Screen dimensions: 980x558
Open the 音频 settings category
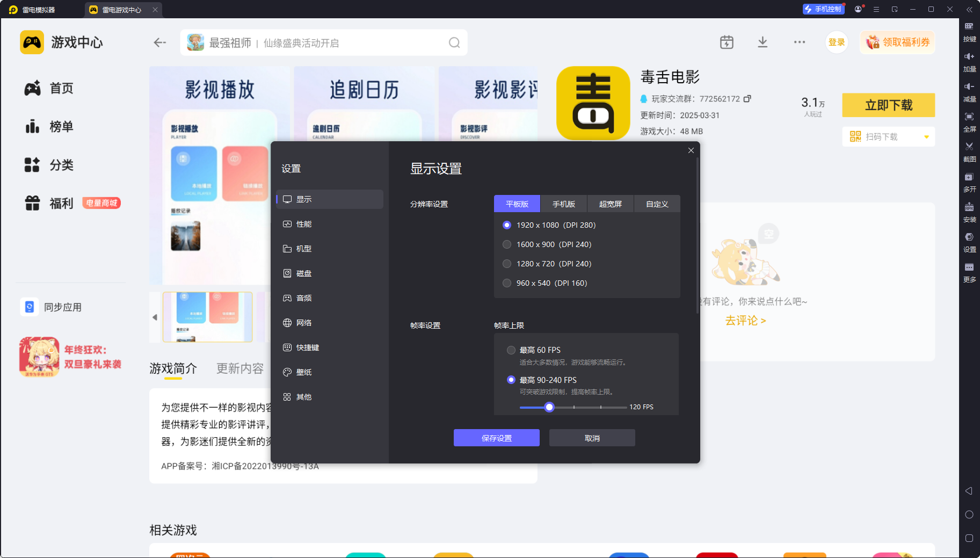pos(330,298)
